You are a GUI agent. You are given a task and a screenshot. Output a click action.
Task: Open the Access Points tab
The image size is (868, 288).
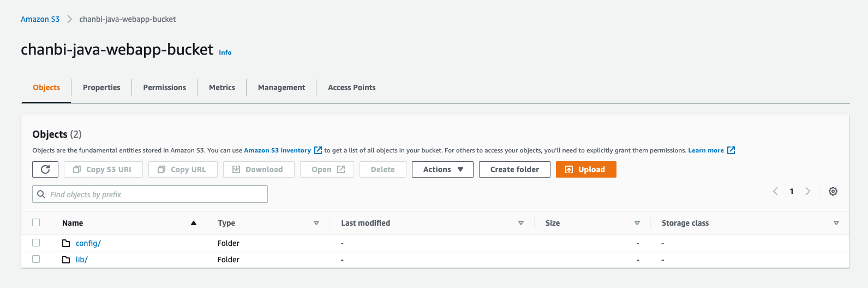(x=352, y=87)
